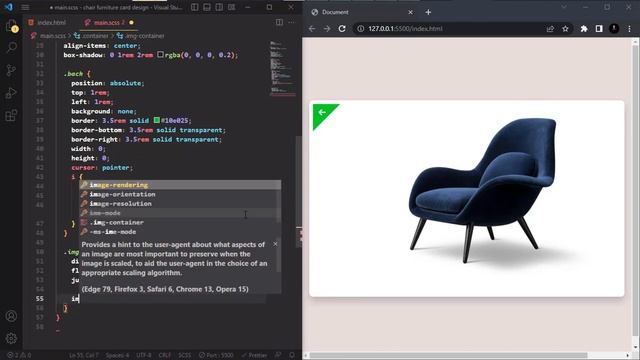
Task: Choose image-rendering from autocomplete list
Action: click(x=180, y=185)
